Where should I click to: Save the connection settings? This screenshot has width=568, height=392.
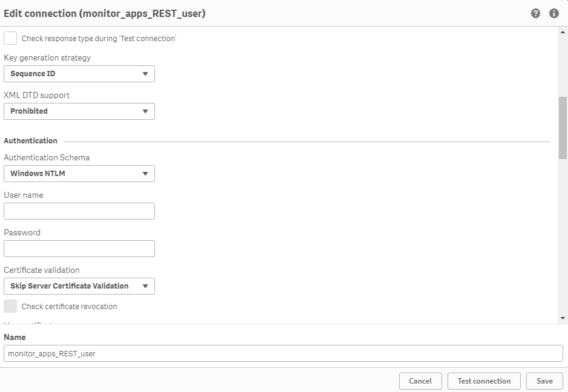(x=544, y=381)
